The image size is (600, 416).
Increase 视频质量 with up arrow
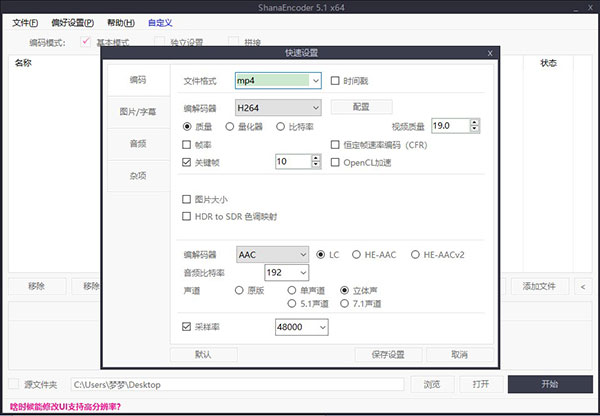coord(474,122)
